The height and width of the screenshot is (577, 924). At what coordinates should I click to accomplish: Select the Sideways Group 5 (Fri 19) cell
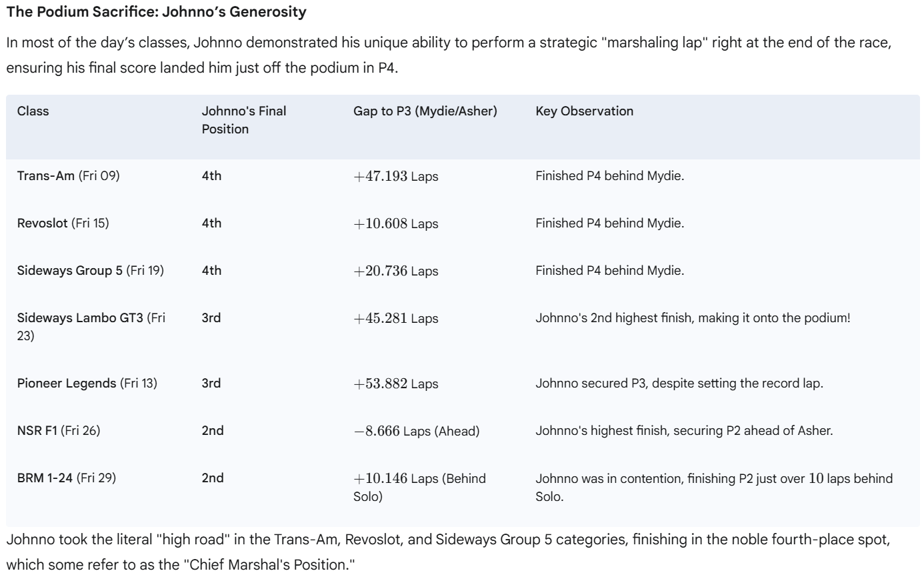[90, 270]
